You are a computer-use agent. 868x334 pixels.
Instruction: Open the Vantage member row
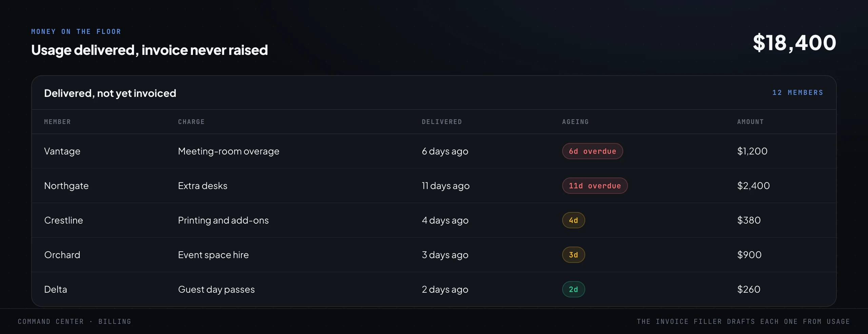point(434,151)
